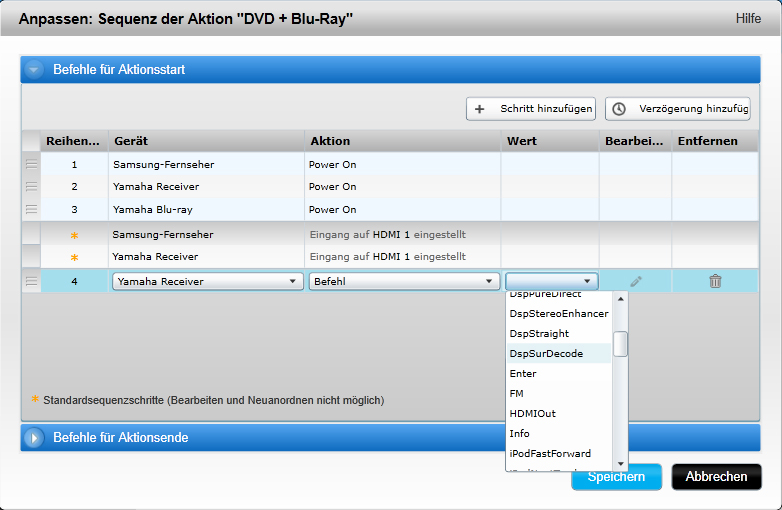This screenshot has width=782, height=510.
Task: Click the trash icon in row 4
Action: pyautogui.click(x=715, y=282)
